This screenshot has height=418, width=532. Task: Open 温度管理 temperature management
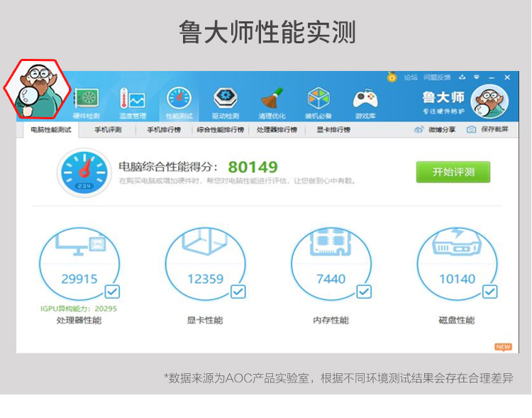click(x=133, y=101)
